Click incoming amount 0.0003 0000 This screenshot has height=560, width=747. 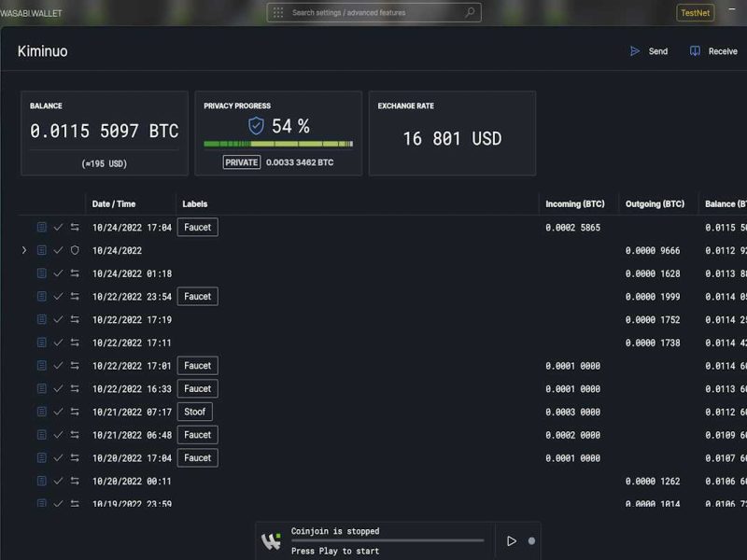(x=572, y=412)
